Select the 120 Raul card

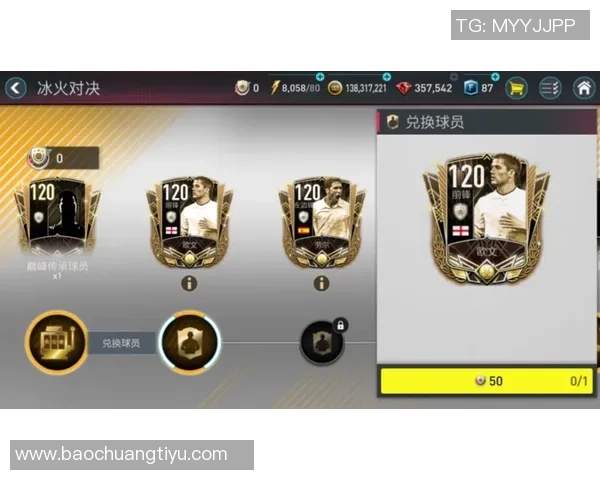pyautogui.click(x=322, y=222)
